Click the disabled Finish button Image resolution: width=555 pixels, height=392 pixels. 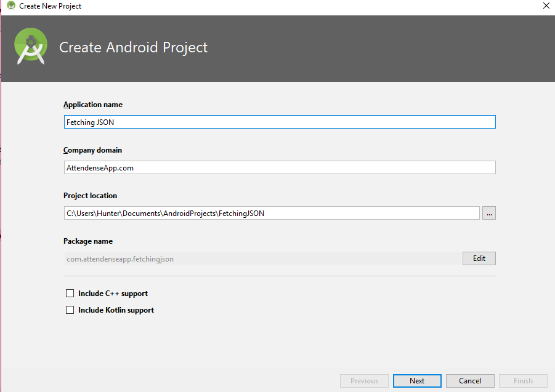(523, 381)
